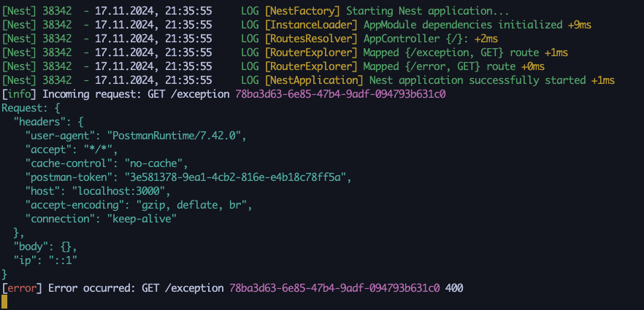Click the [RoutesResolver] context label

point(311,39)
